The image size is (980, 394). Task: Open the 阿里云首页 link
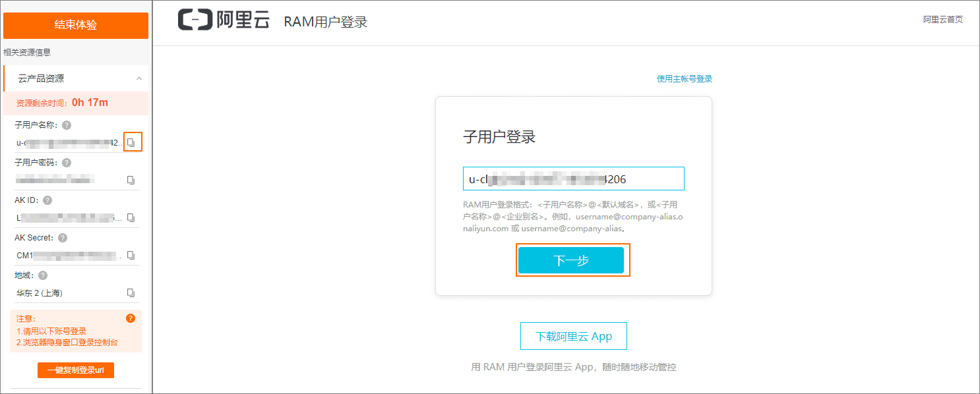[942, 20]
